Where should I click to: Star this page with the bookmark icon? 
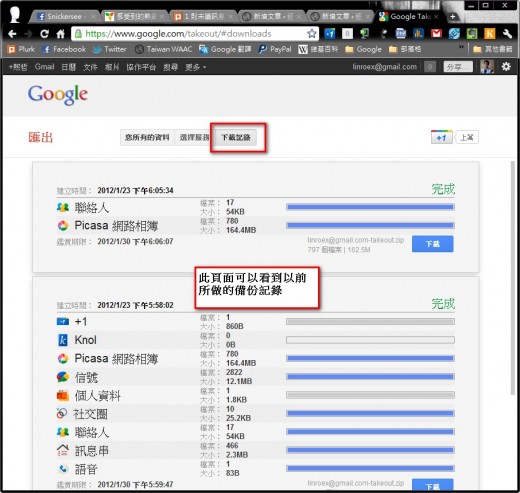click(312, 33)
